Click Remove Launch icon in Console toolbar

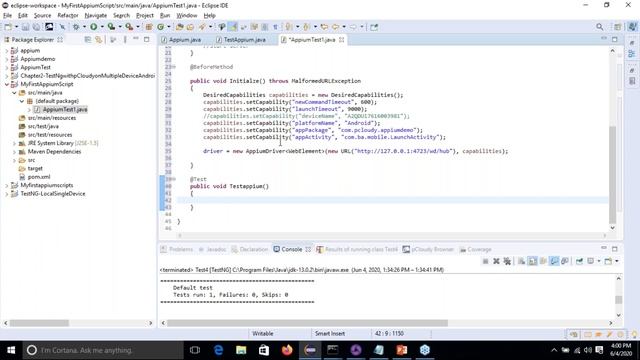coord(496,261)
